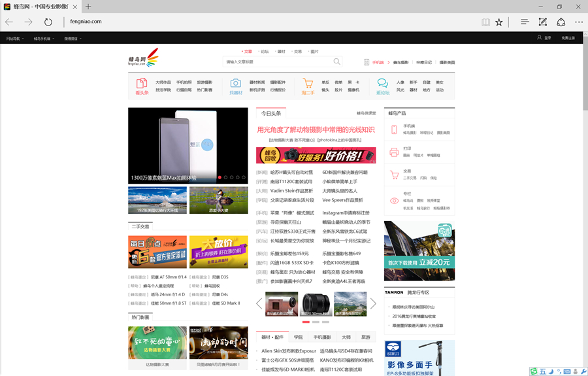The width and height of the screenshot is (588, 376).
Task: Go forward with browser forward arrow
Action: (x=29, y=22)
